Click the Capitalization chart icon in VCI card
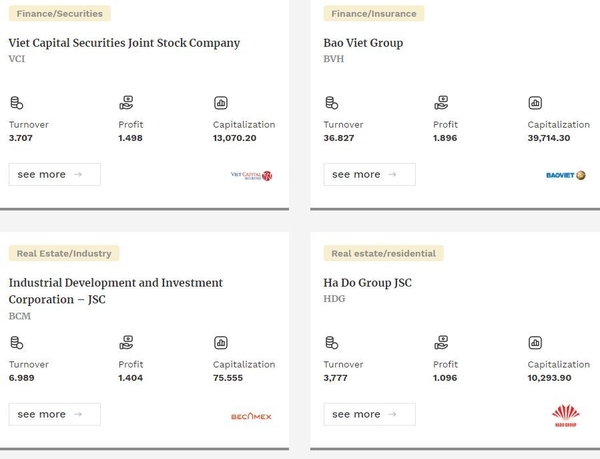This screenshot has width=600, height=459. (221, 103)
